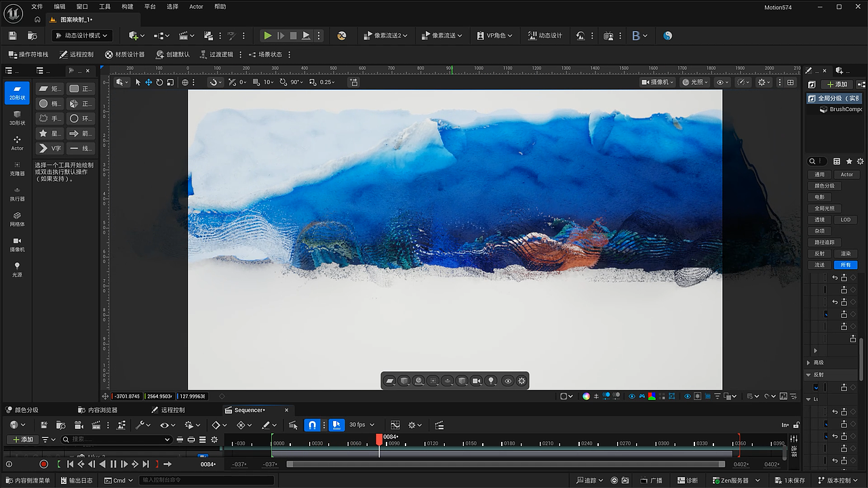
Task: Click the Stop simulation button in toolbar
Action: (293, 35)
